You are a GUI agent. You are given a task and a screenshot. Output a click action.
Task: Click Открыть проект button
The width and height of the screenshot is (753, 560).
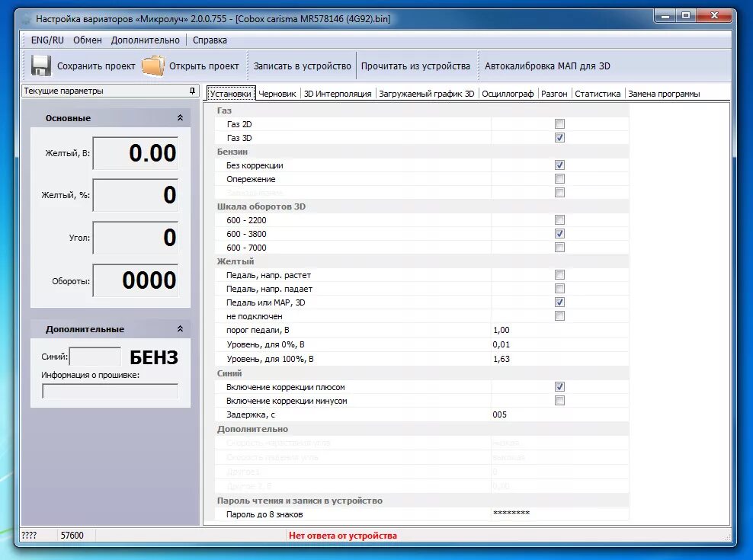pyautogui.click(x=191, y=66)
